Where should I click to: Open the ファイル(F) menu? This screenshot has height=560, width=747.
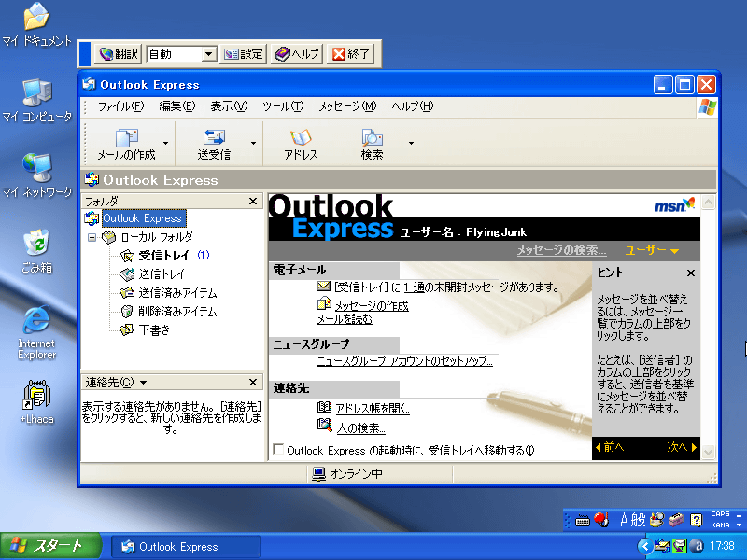(121, 106)
